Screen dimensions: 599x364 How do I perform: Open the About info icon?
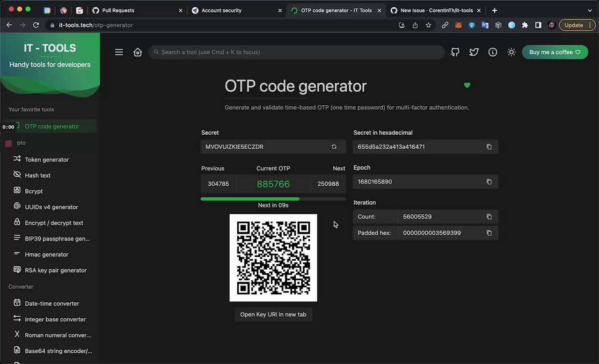pos(493,52)
